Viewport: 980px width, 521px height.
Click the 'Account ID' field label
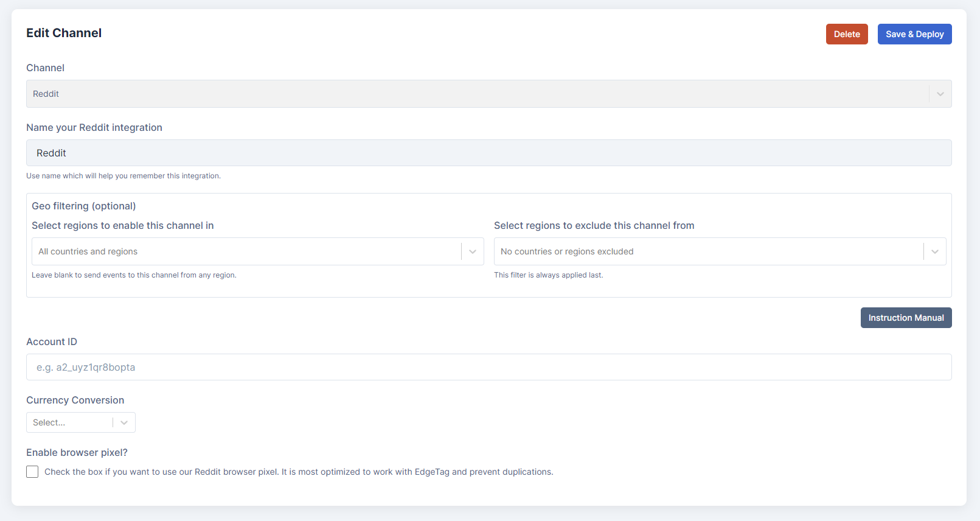point(52,341)
